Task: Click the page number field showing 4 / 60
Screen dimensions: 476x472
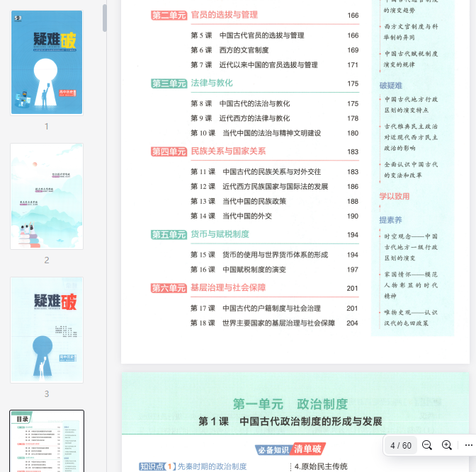Action: click(400, 445)
